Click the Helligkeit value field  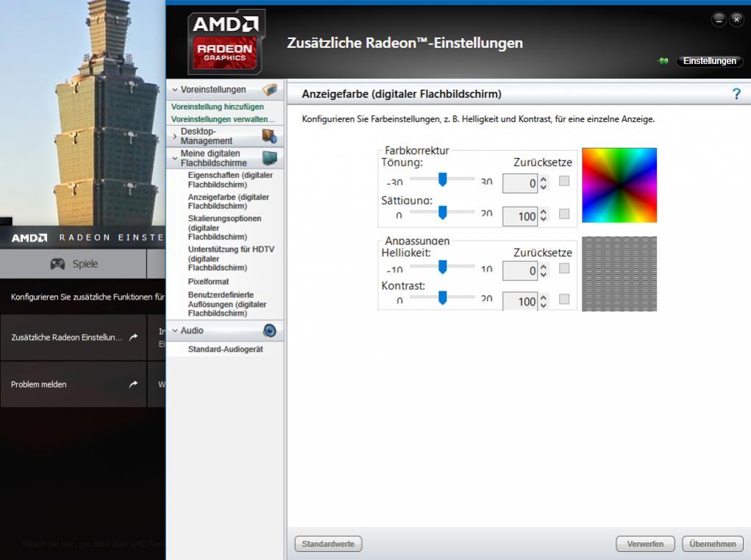click(x=519, y=271)
